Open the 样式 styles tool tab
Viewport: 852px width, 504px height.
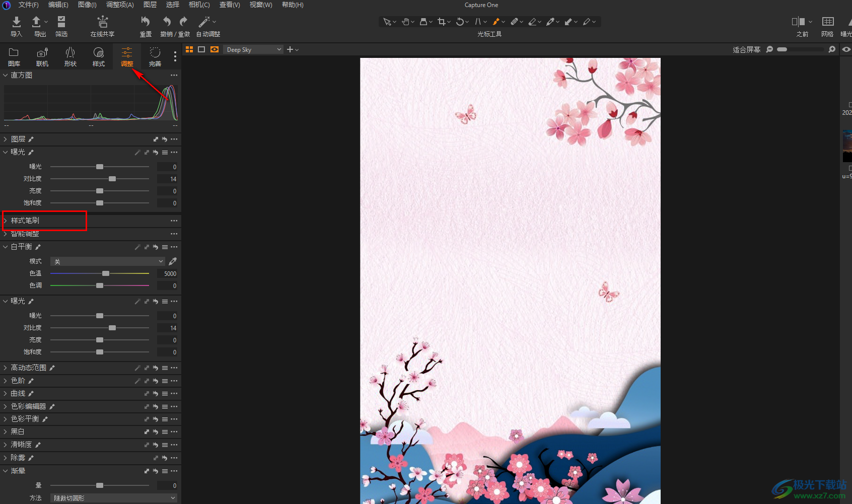pyautogui.click(x=99, y=57)
